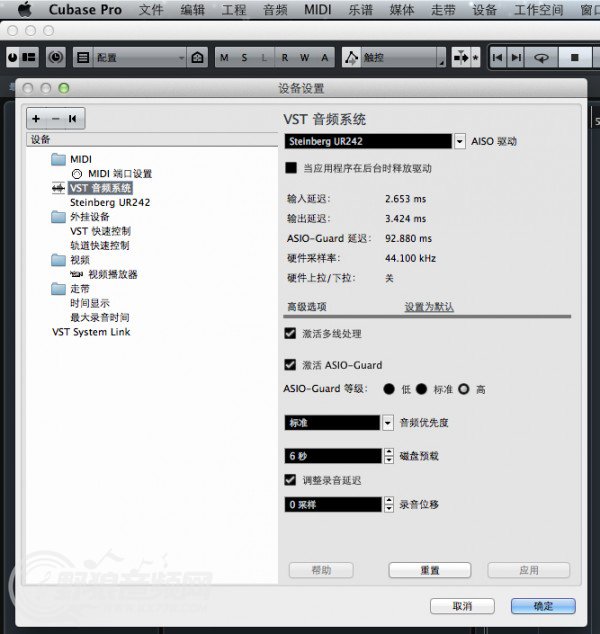Select VST 音频系统 in device tree
Screen dimensions: 600x634
(x=100, y=188)
